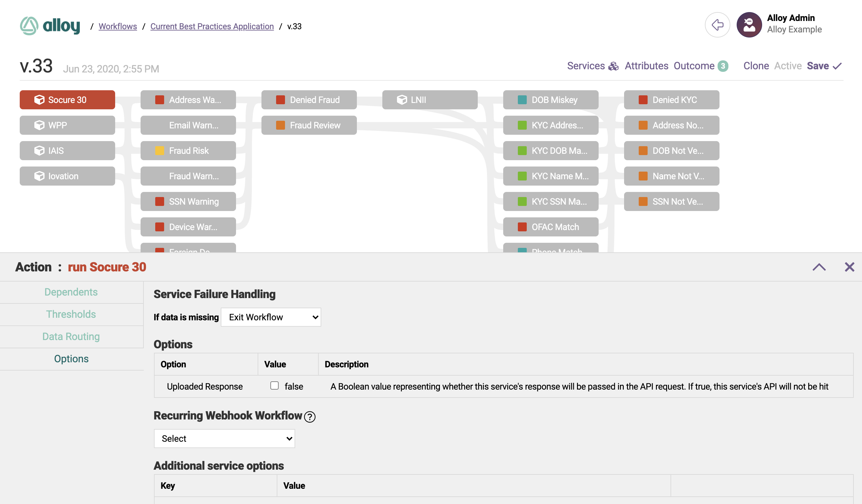The image size is (862, 504).
Task: Click the LNII cube icon
Action: [402, 100]
